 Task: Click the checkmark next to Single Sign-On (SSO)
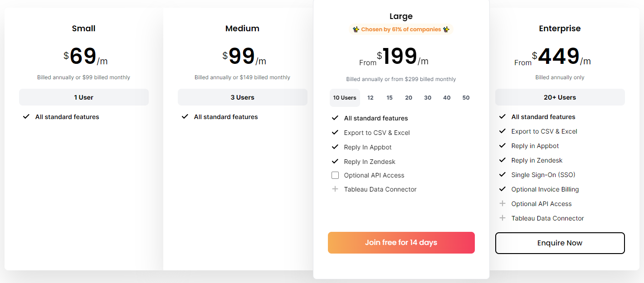pyautogui.click(x=503, y=175)
